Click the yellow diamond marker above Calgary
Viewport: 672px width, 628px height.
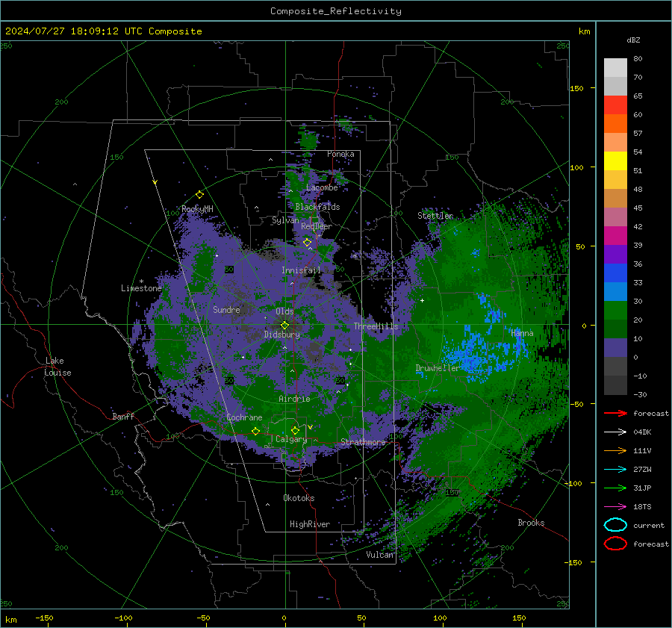click(295, 430)
